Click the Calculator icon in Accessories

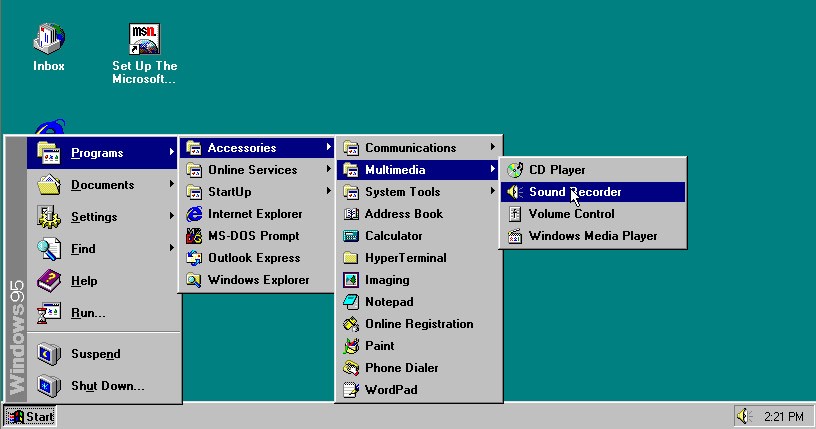351,236
